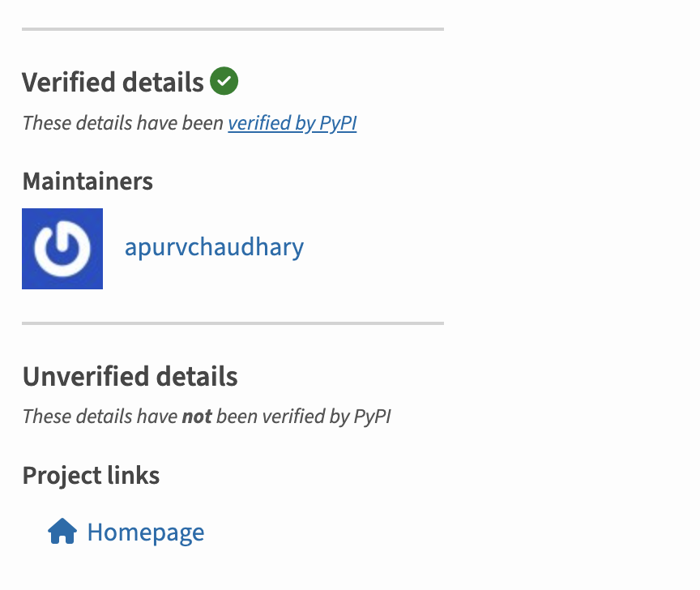Click the word "details" after Unverified
700x590 pixels.
click(x=197, y=376)
